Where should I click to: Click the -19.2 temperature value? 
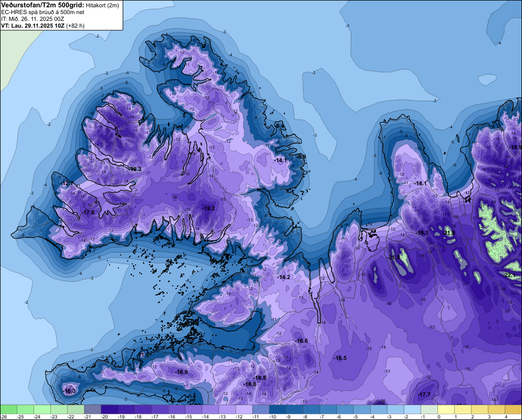coord(208,208)
